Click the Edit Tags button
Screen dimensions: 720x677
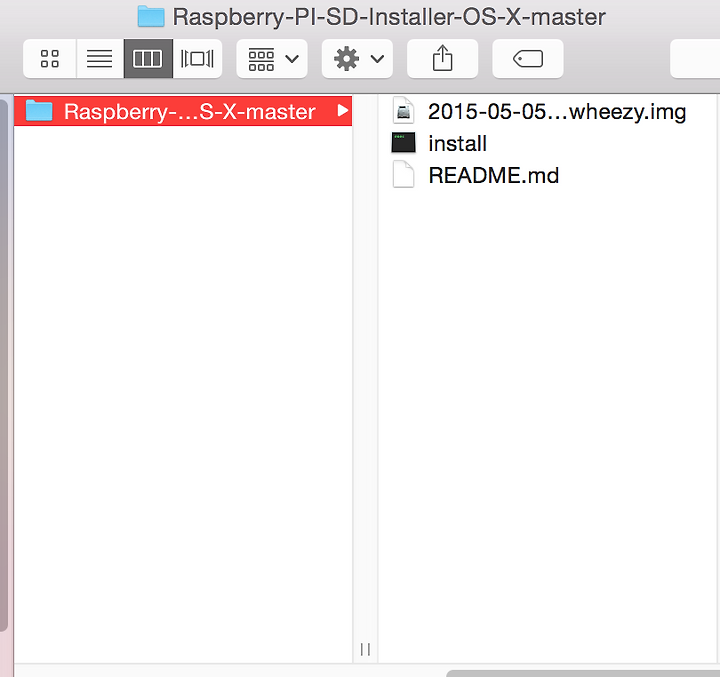click(x=528, y=59)
